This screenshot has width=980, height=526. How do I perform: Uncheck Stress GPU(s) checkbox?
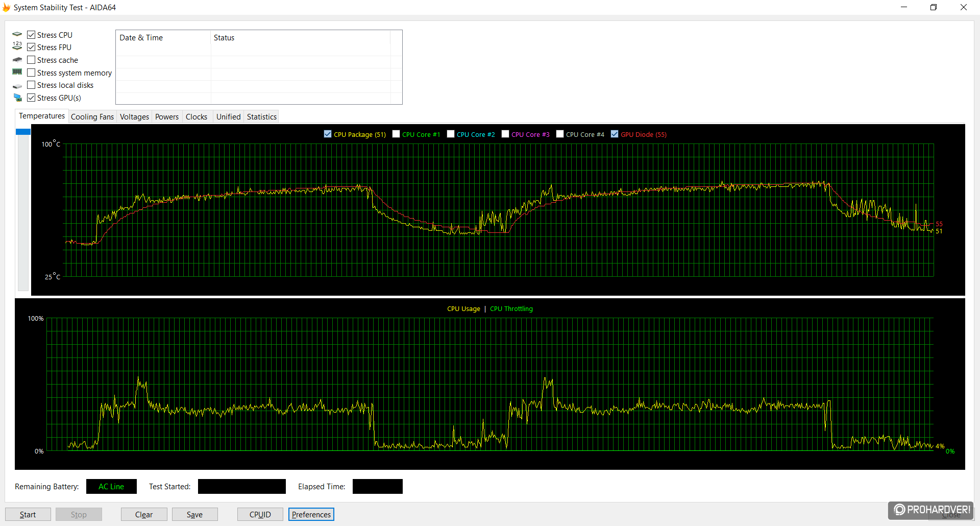pyautogui.click(x=31, y=98)
